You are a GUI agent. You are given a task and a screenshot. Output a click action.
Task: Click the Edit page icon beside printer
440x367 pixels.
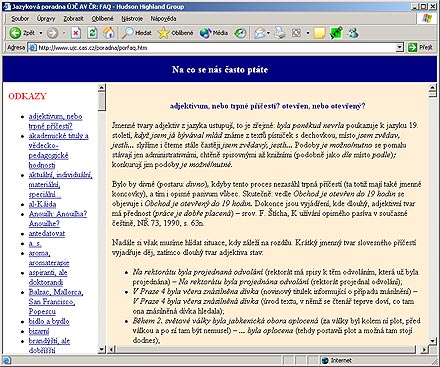pyautogui.click(x=296, y=33)
